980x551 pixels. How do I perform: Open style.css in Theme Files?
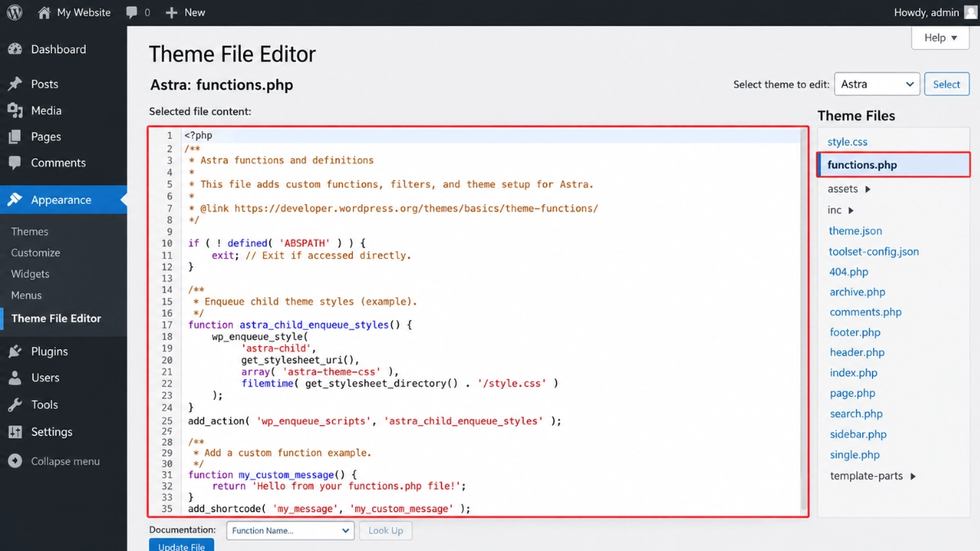point(847,142)
